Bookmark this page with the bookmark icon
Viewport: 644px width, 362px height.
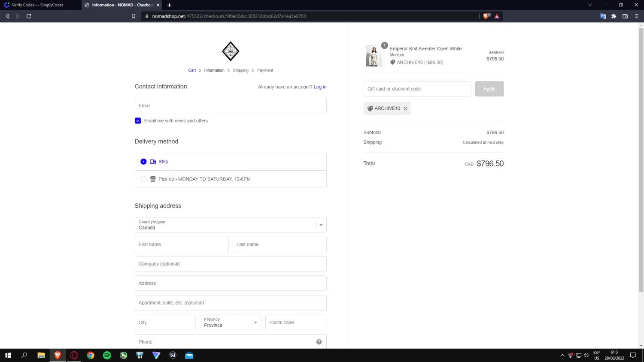pyautogui.click(x=134, y=16)
